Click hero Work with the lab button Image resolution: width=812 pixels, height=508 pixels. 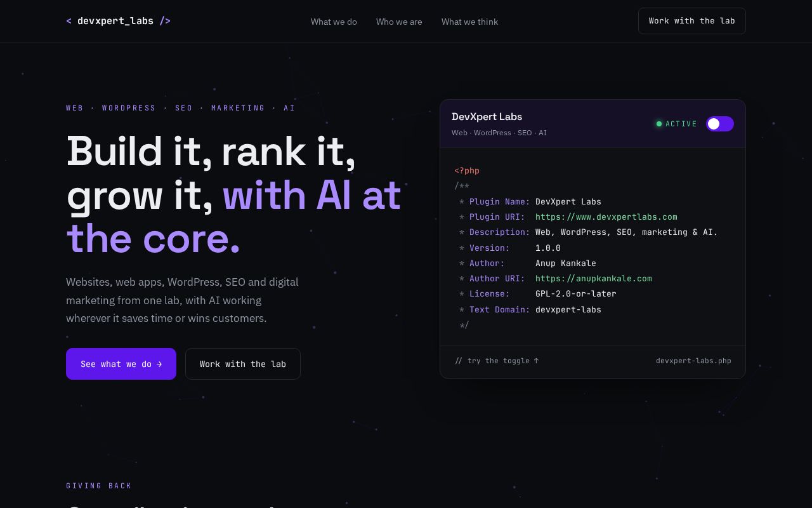[243, 364]
